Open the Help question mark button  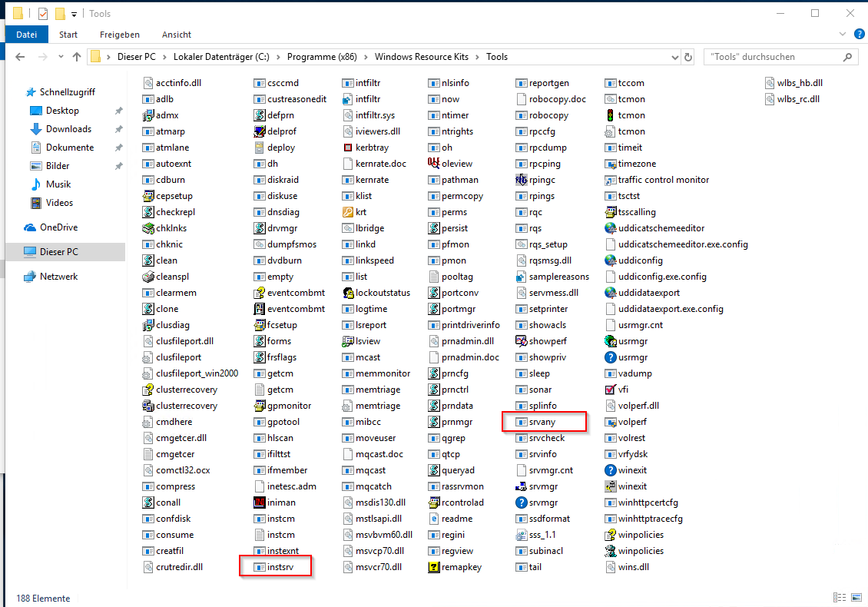coord(859,34)
